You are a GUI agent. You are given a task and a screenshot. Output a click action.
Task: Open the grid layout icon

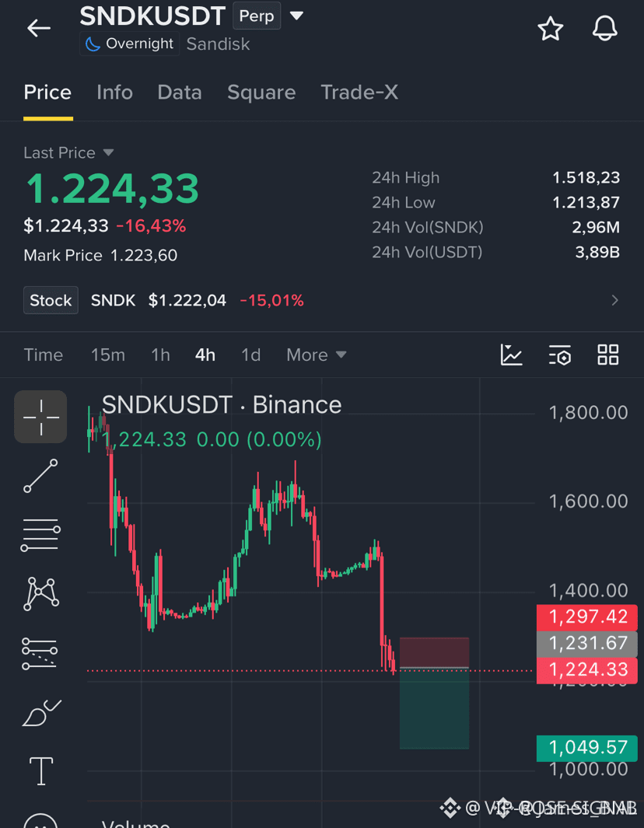click(608, 355)
